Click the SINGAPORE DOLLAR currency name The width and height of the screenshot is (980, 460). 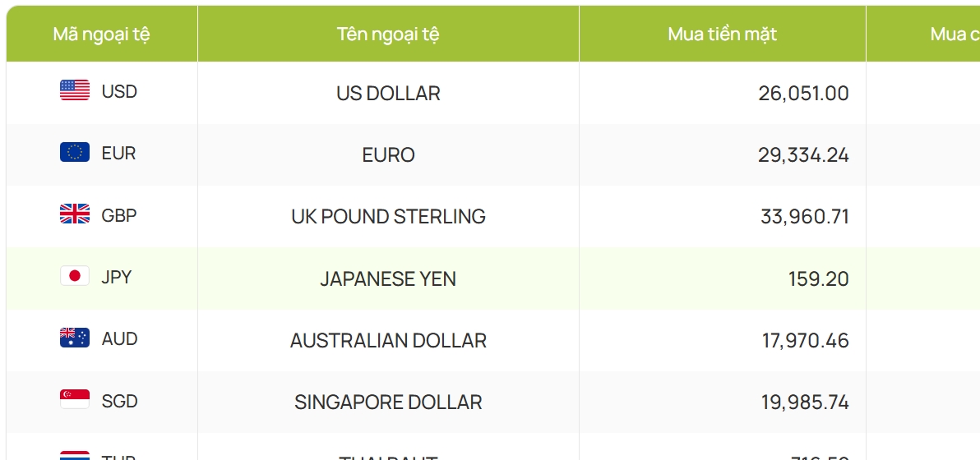pyautogui.click(x=388, y=402)
